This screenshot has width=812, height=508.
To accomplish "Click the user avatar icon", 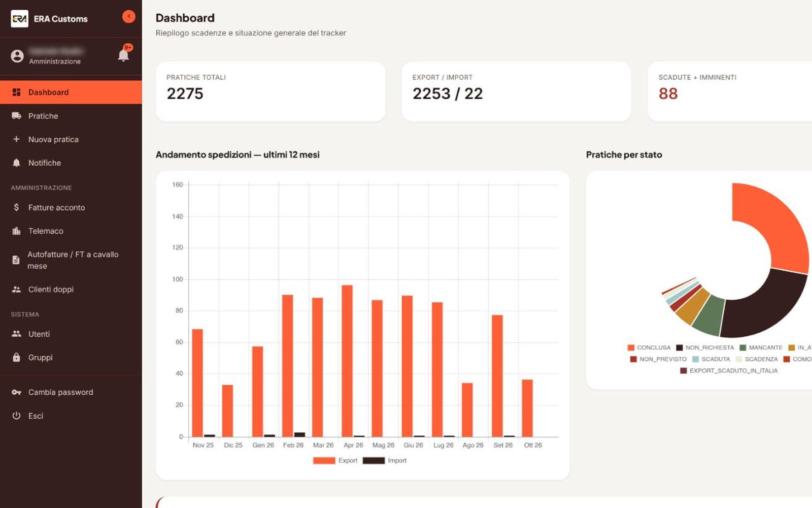I will 17,56.
